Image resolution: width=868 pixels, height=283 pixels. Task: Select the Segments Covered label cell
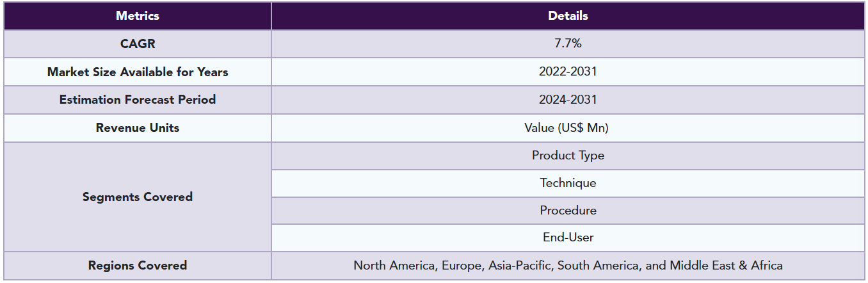138,197
